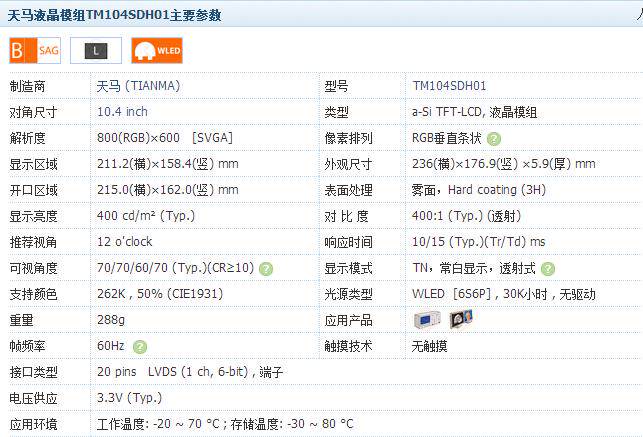Select the 262K, 50% (CIE1931) color value
This screenshot has height=437, width=643.
click(x=160, y=294)
